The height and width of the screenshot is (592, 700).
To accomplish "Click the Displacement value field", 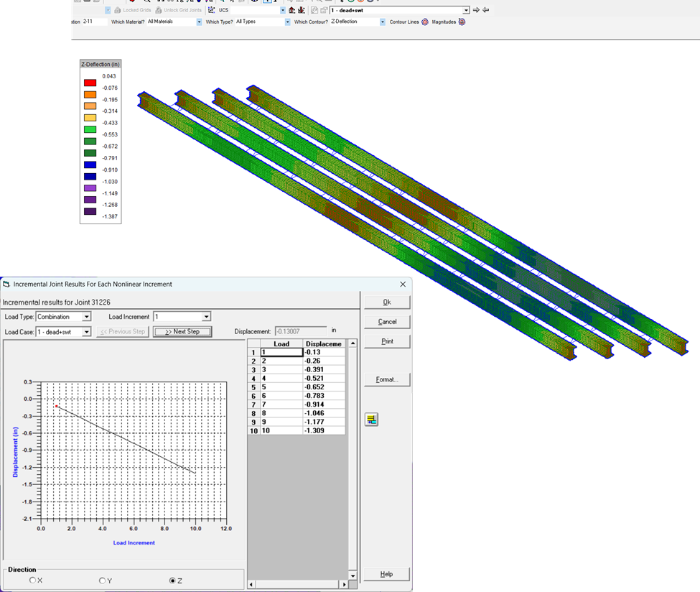I will point(301,331).
